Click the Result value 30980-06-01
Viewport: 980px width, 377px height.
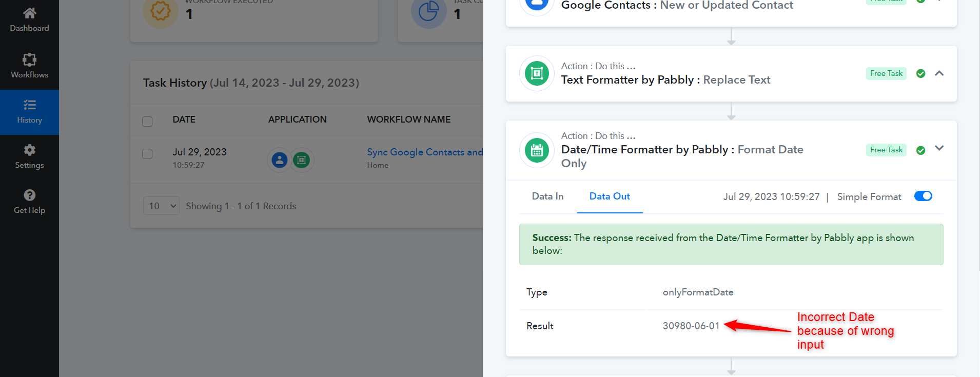(x=691, y=326)
